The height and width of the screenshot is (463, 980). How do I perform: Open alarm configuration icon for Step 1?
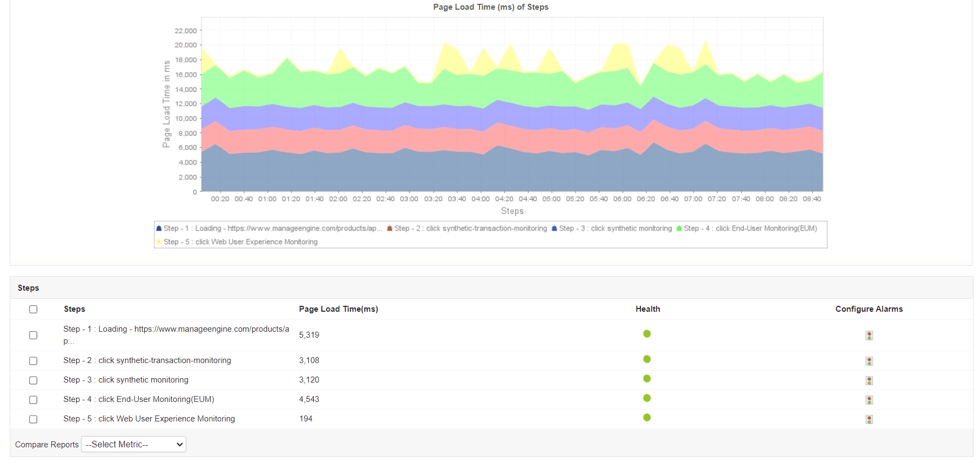pyautogui.click(x=869, y=335)
